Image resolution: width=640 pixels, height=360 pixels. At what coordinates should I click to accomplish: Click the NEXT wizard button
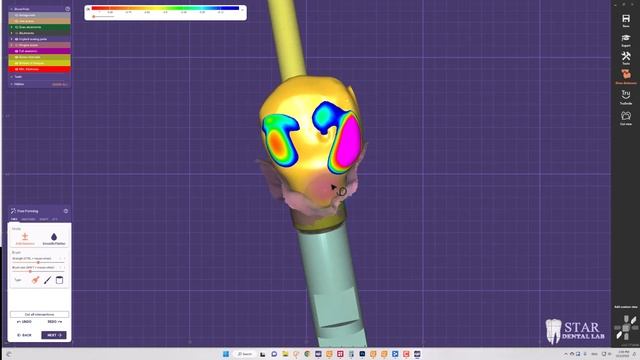(54, 335)
